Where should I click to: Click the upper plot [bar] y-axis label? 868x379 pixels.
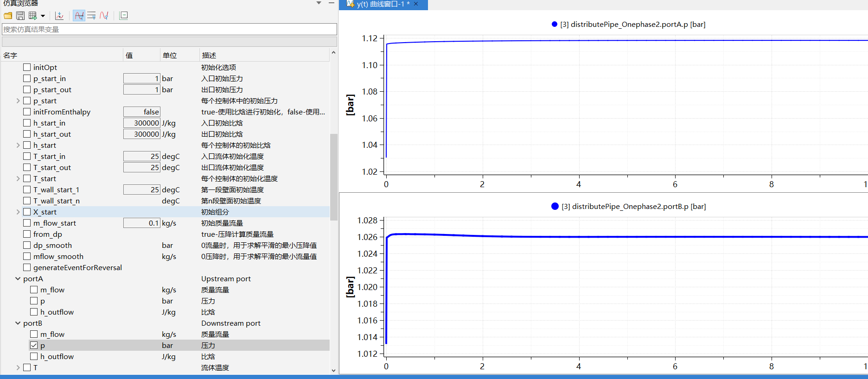tap(350, 105)
